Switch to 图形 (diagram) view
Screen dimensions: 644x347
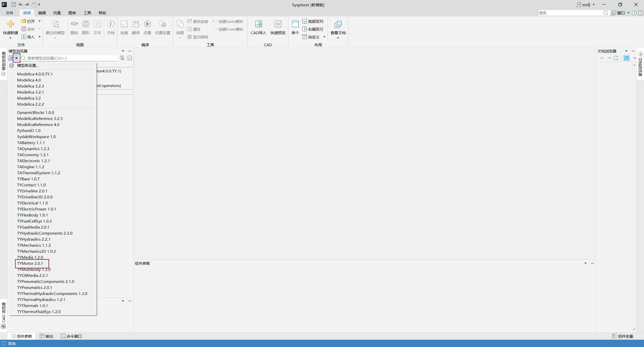pos(86,24)
